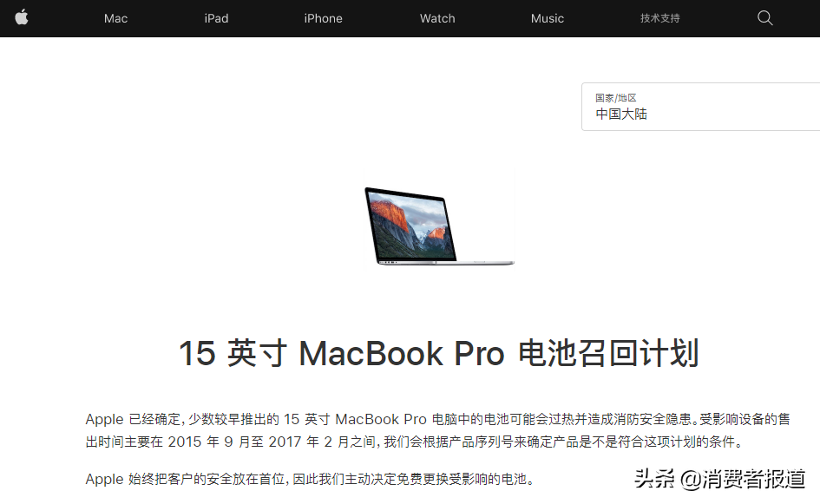Open the search magnifier icon
Screen dimensions: 820x504
(x=765, y=17)
